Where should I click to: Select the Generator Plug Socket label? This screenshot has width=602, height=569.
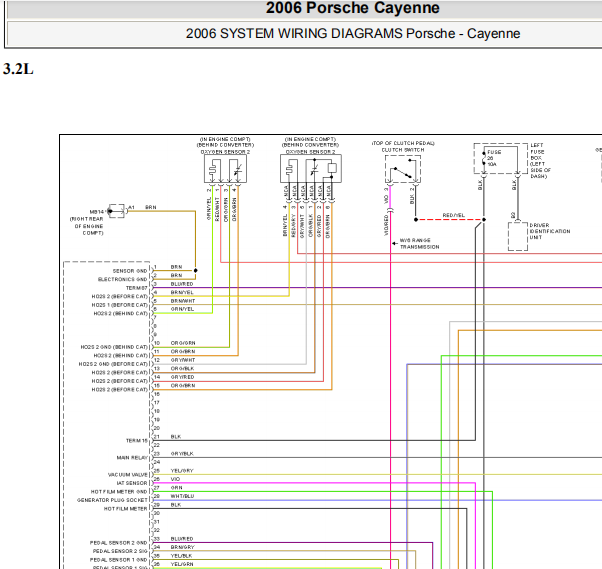click(x=112, y=500)
